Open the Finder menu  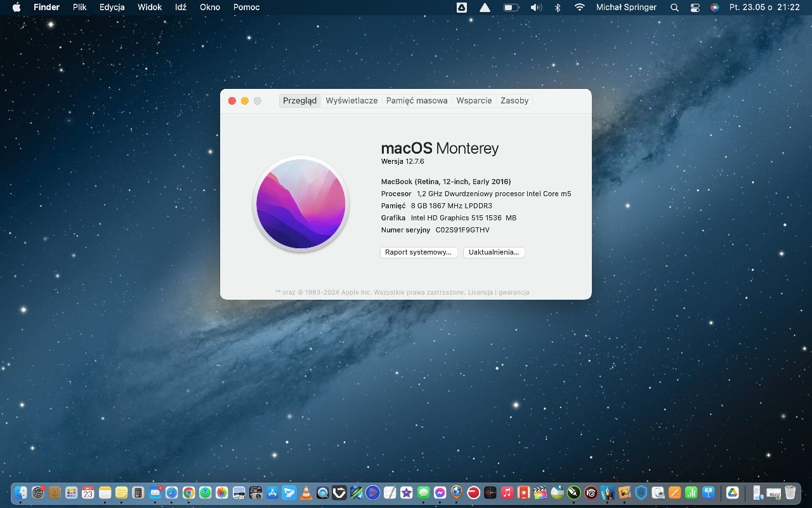click(46, 8)
